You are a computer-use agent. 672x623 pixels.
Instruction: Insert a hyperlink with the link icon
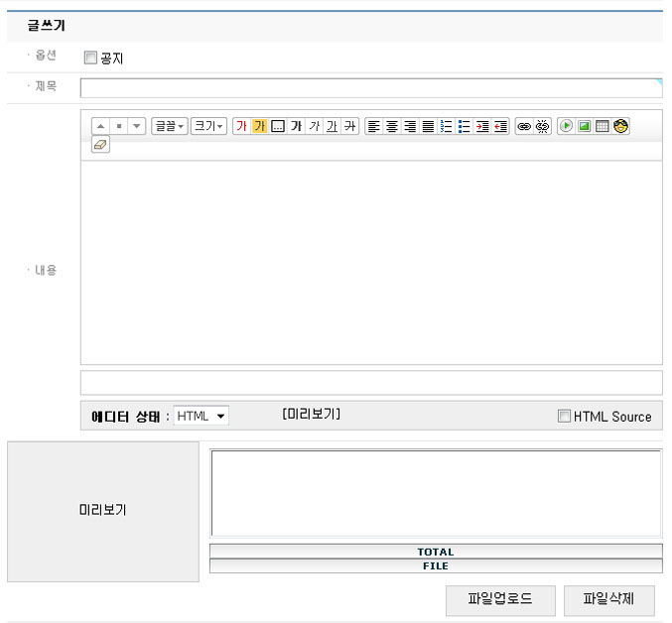click(x=524, y=126)
